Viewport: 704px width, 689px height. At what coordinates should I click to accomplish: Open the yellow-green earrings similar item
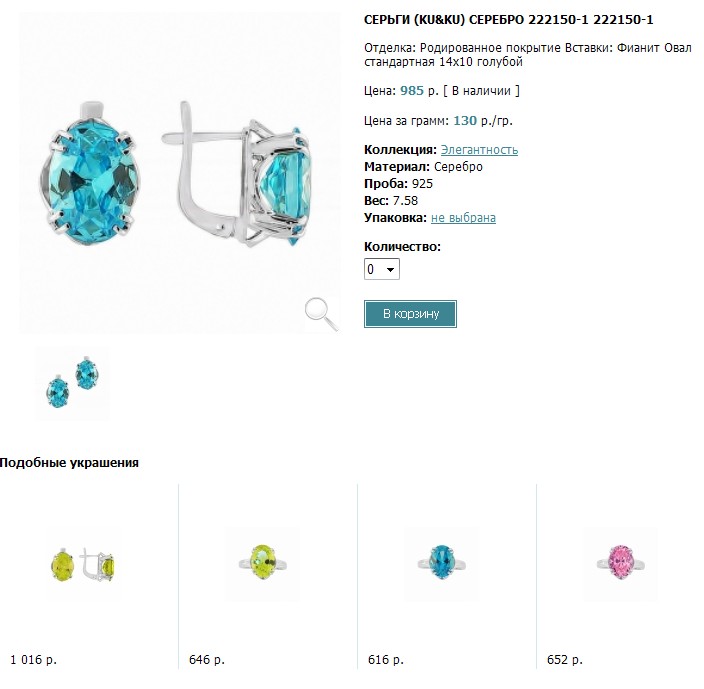tap(82, 566)
